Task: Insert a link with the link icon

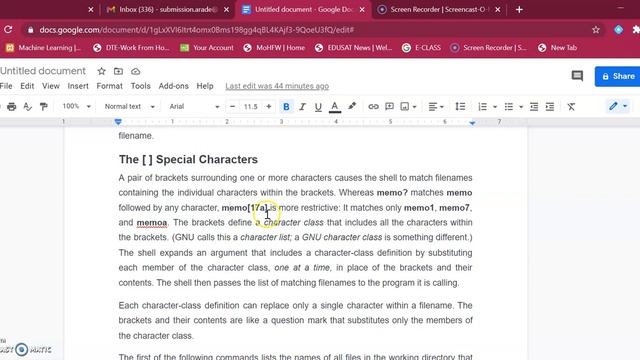Action: click(x=373, y=107)
